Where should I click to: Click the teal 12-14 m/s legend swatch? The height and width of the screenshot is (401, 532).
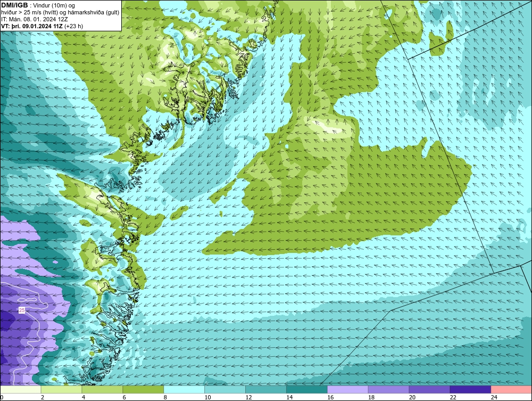[265, 389]
